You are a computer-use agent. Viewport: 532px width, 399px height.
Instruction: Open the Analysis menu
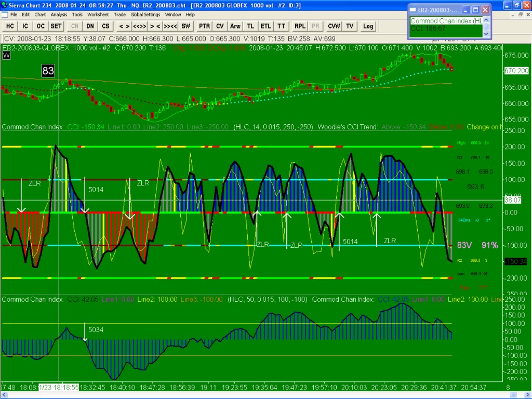click(x=59, y=15)
